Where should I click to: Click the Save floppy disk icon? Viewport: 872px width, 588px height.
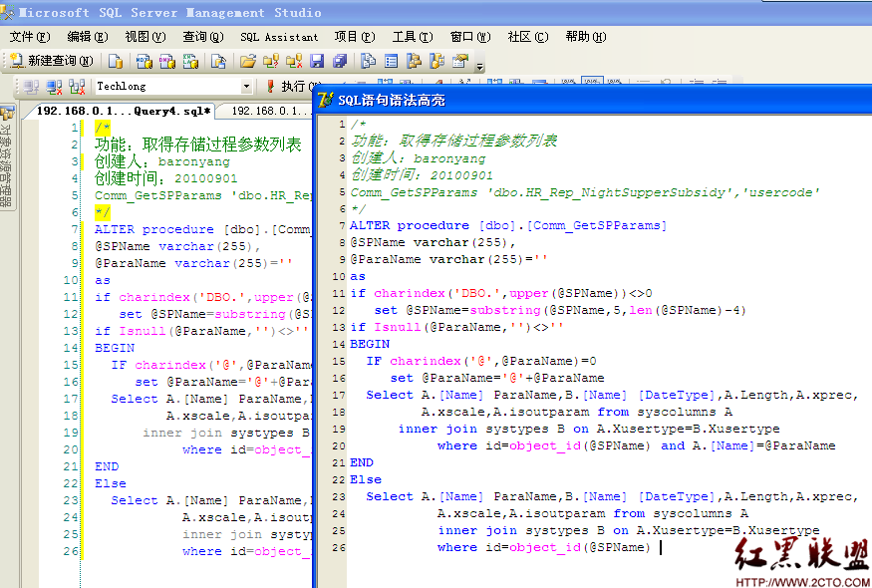point(317,61)
